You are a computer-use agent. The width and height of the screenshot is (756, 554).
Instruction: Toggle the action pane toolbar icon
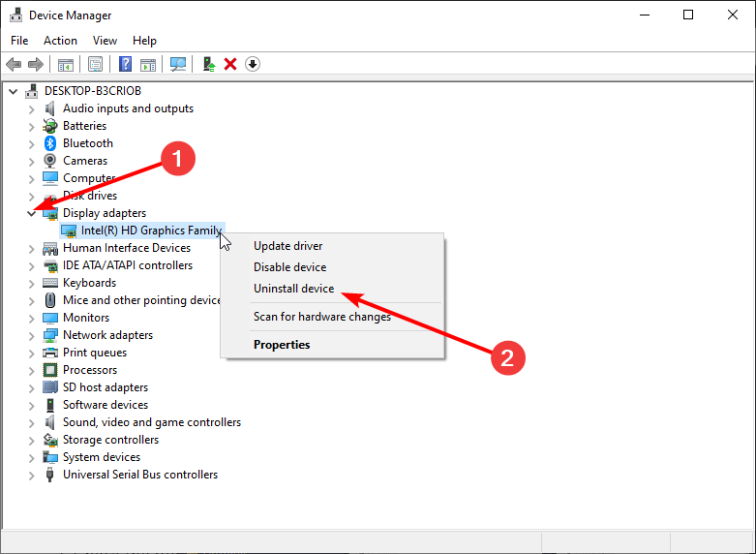148,64
